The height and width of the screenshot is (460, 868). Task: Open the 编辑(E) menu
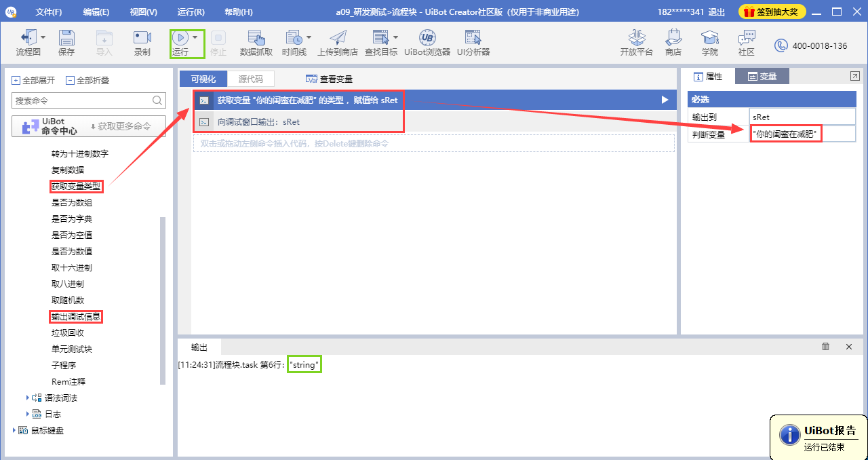click(96, 12)
